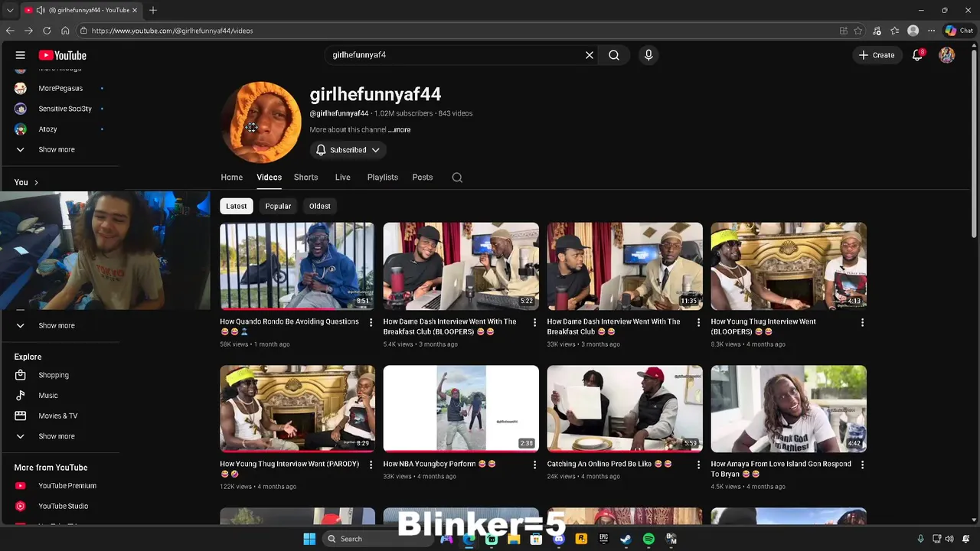The height and width of the screenshot is (551, 980).
Task: Open the Playlists tab
Action: [x=382, y=178]
